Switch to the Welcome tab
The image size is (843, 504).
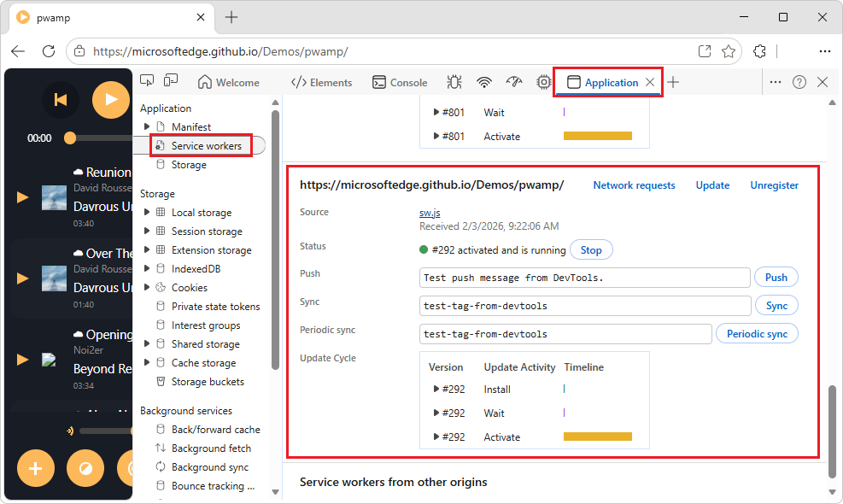(x=229, y=82)
